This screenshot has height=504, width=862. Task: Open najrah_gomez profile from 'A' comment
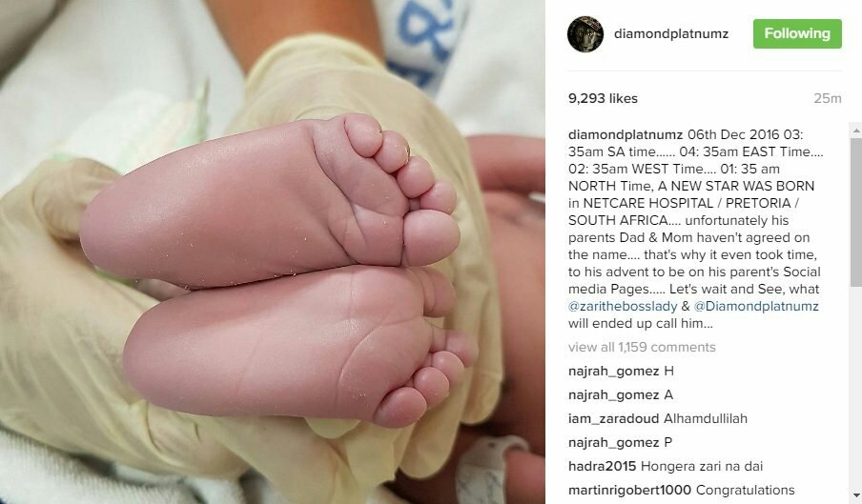613,395
